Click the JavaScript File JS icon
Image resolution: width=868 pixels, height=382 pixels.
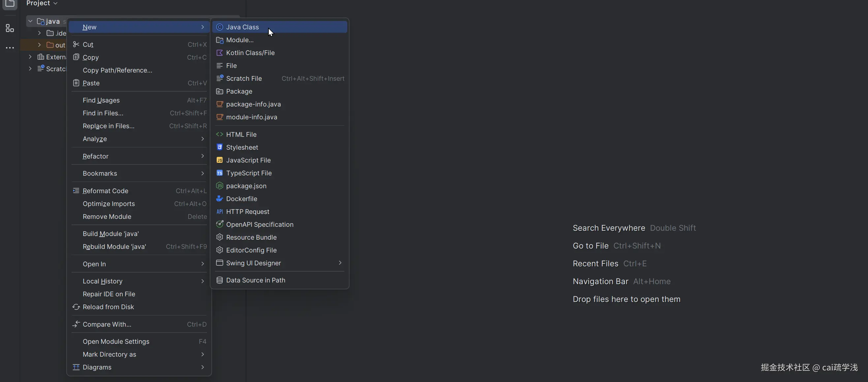(219, 160)
